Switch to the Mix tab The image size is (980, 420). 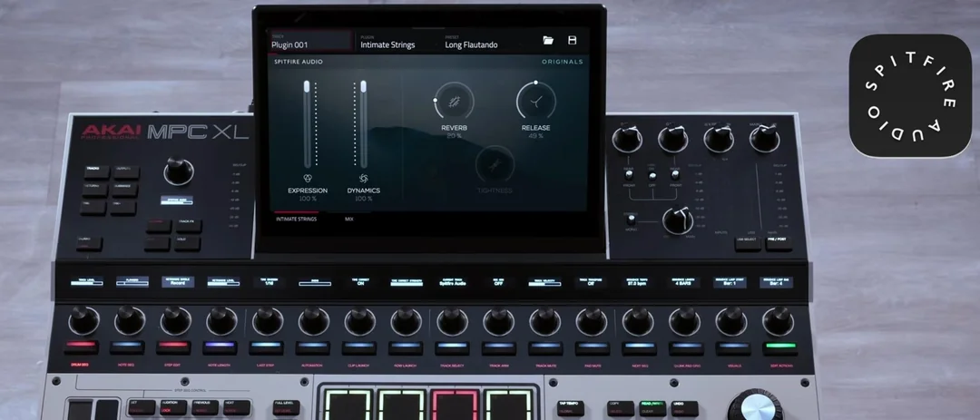click(349, 219)
